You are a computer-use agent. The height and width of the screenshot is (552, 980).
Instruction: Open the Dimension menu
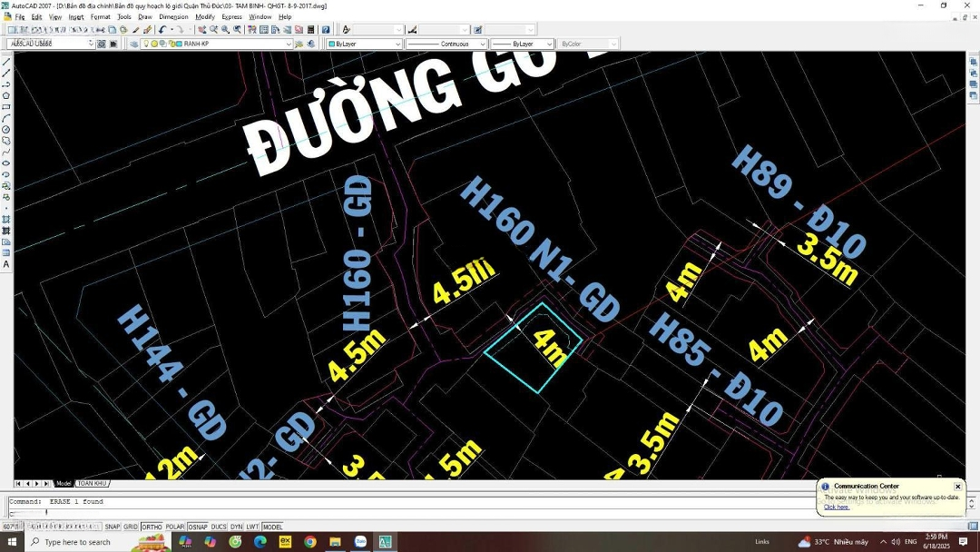coord(173,16)
